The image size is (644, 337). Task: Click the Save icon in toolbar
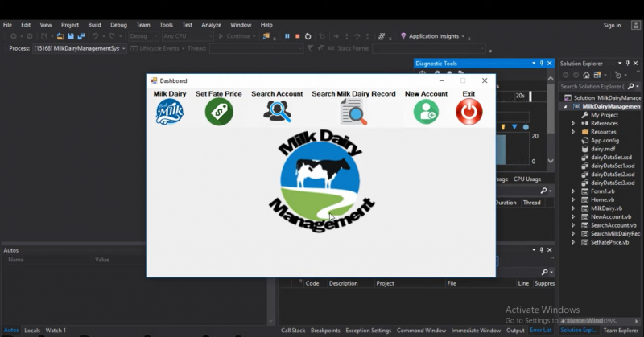point(71,36)
